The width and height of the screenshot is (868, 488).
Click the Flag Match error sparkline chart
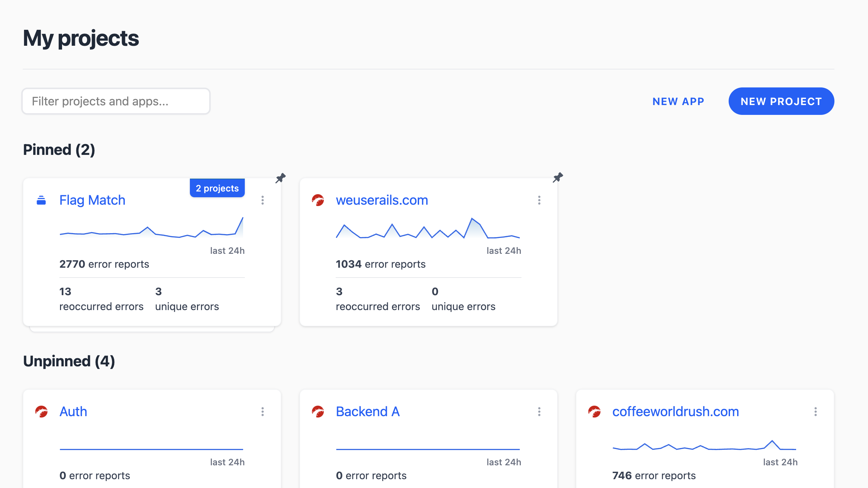[x=152, y=227]
